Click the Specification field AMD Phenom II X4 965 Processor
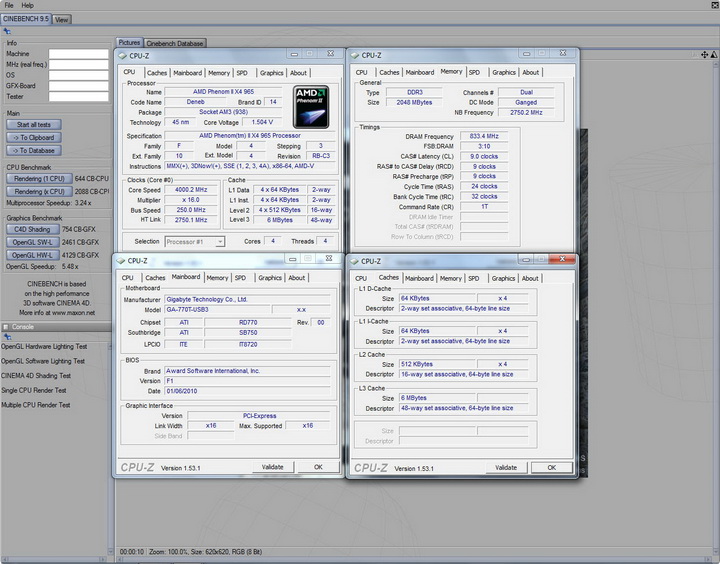This screenshot has height=564, width=720. pos(250,136)
